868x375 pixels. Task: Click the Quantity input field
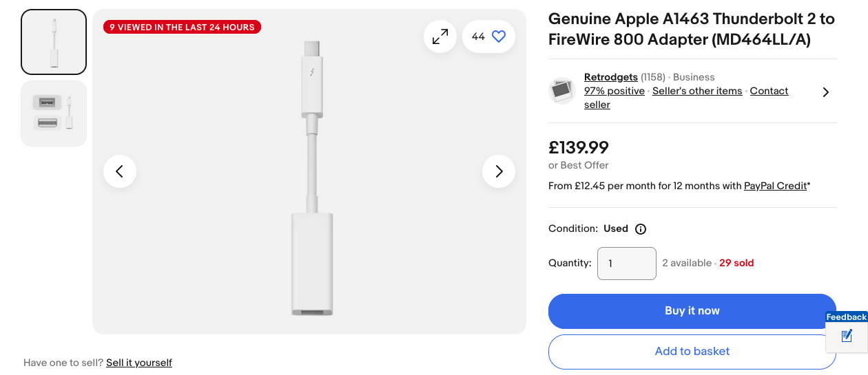(626, 264)
